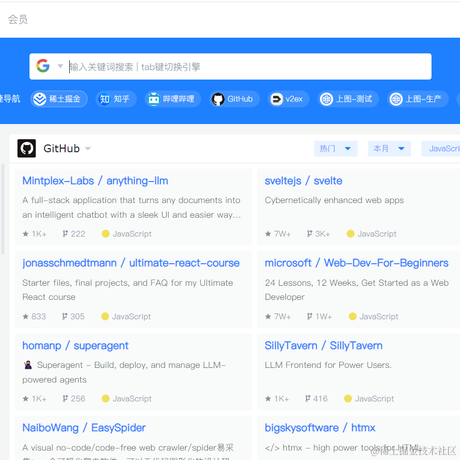This screenshot has width=460, height=460.
Task: Open microsoft / Web-Dev-For-Beginners repository
Action: pyautogui.click(x=356, y=263)
